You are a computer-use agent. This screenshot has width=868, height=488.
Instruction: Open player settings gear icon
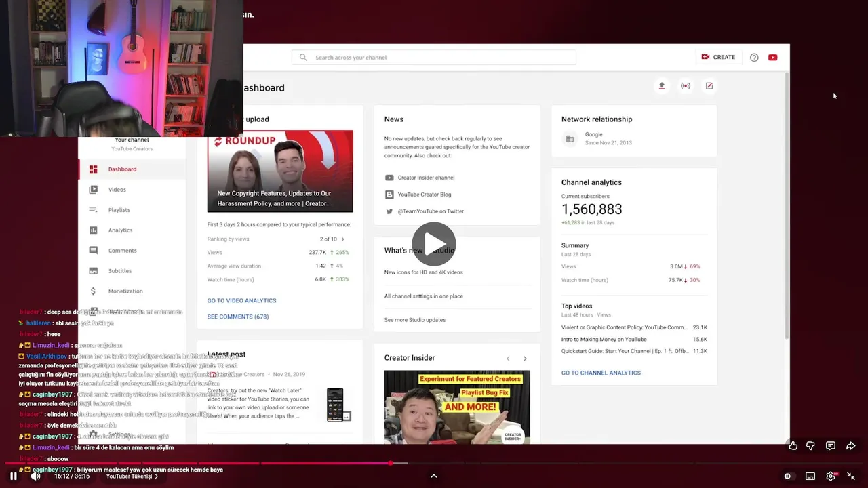click(831, 476)
